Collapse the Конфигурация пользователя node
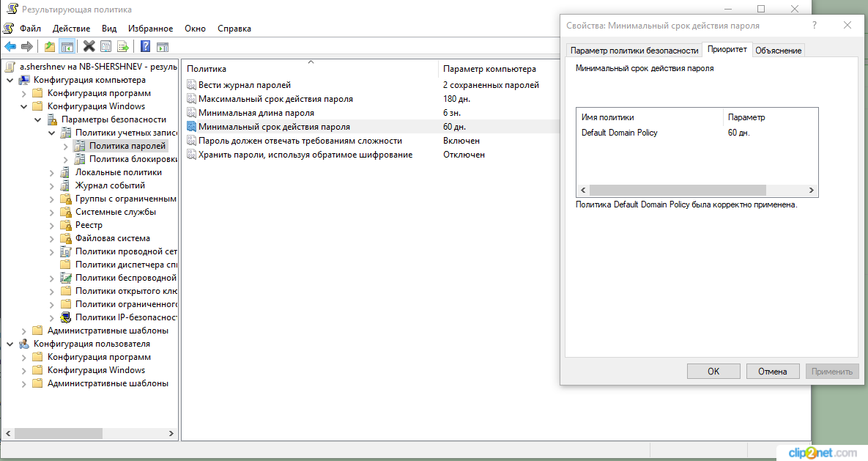 (10, 344)
